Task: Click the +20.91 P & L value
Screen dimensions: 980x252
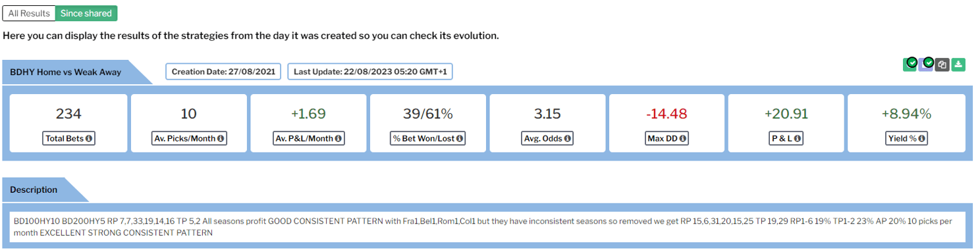Action: tap(786, 114)
